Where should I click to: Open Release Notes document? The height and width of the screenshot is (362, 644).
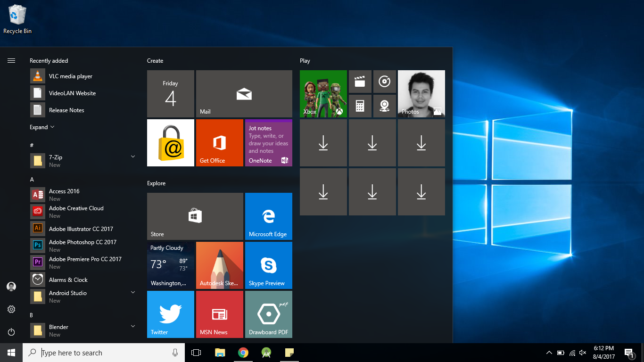tap(83, 110)
